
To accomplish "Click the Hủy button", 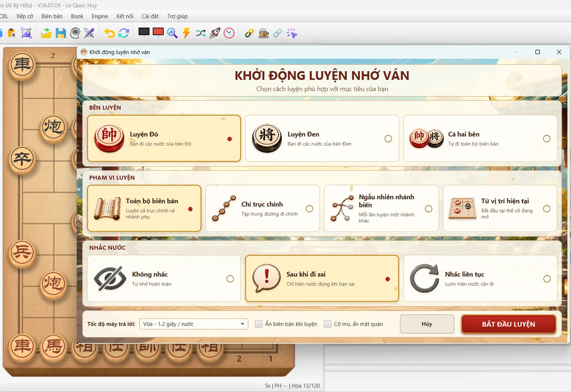I will 427,324.
